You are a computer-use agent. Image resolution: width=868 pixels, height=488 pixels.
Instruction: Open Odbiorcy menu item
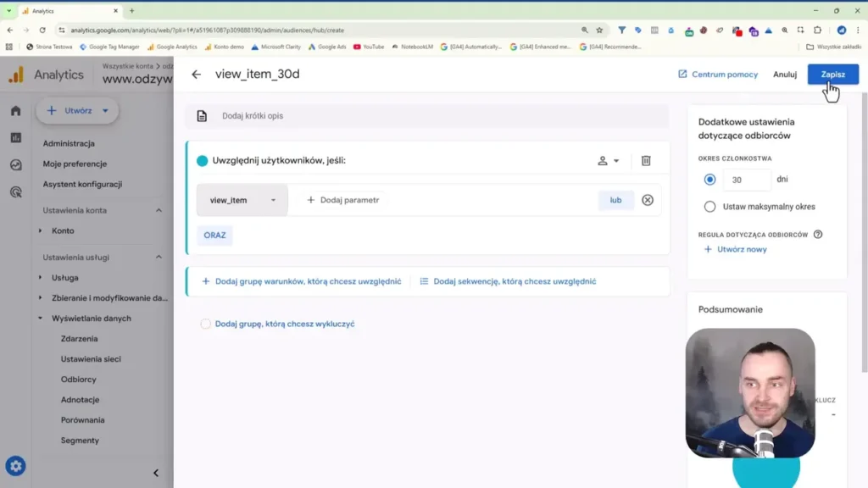click(79, 380)
